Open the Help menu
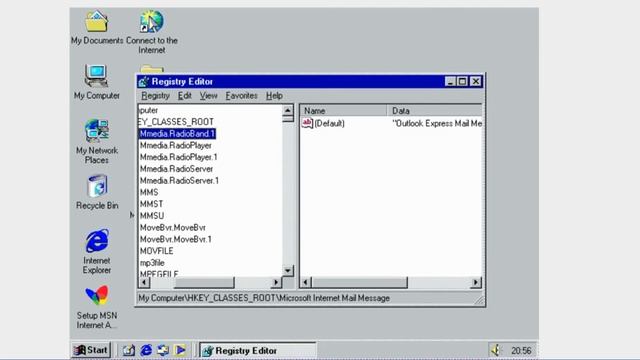 coord(274,96)
